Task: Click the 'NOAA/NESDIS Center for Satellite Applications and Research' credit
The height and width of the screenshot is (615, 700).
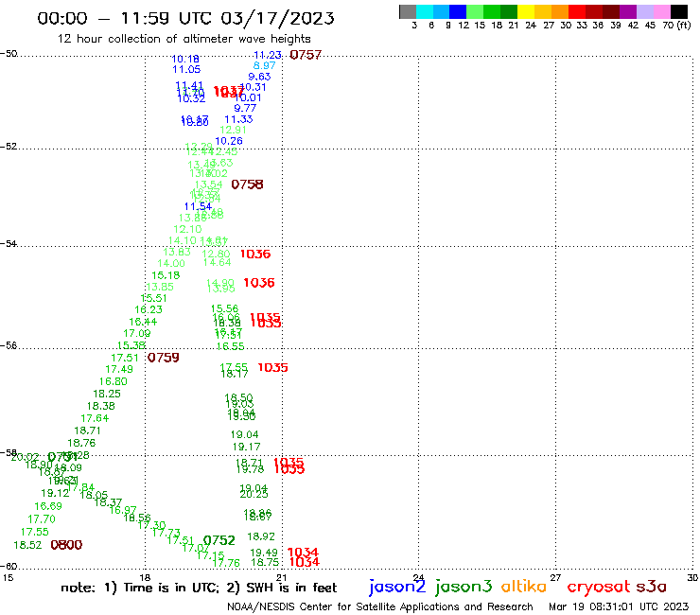Action: click(380, 606)
